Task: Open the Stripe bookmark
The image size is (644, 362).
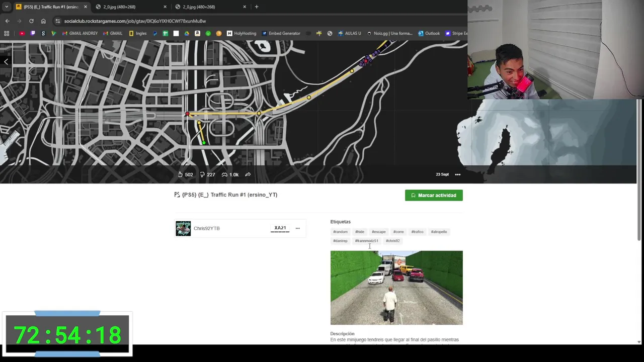Action: pos(456,33)
